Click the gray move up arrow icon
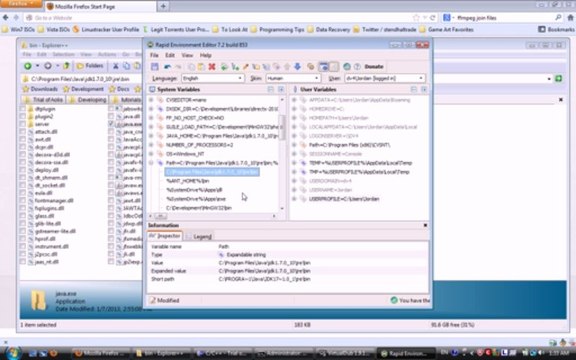The width and height of the screenshot is (576, 360). point(287,67)
